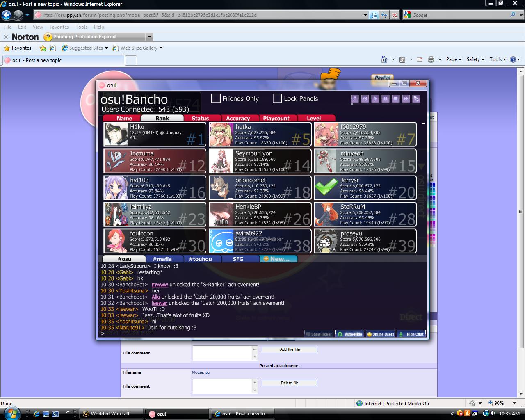Image resolution: width=525 pixels, height=420 pixels.
Task: Click Inozuma's user panel
Action: pyautogui.click(x=155, y=161)
